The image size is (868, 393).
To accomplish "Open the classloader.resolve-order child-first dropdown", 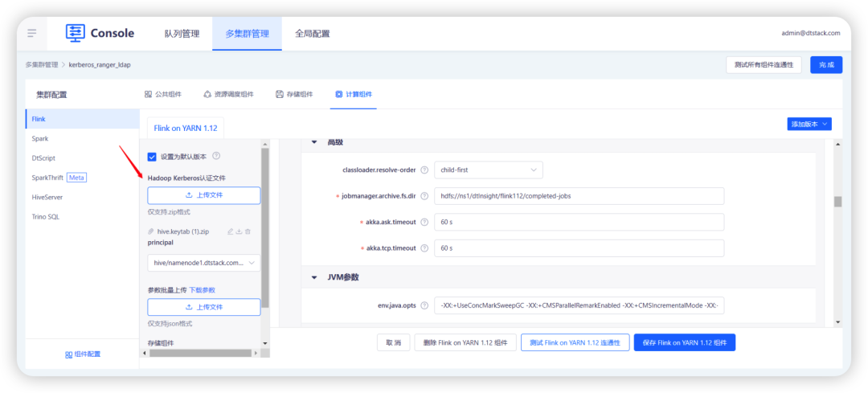I will coord(489,170).
